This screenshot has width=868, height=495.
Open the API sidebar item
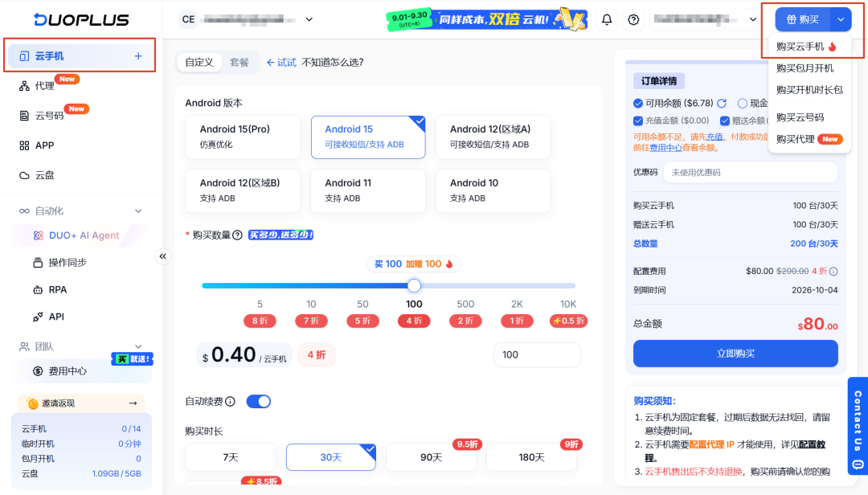(x=56, y=317)
